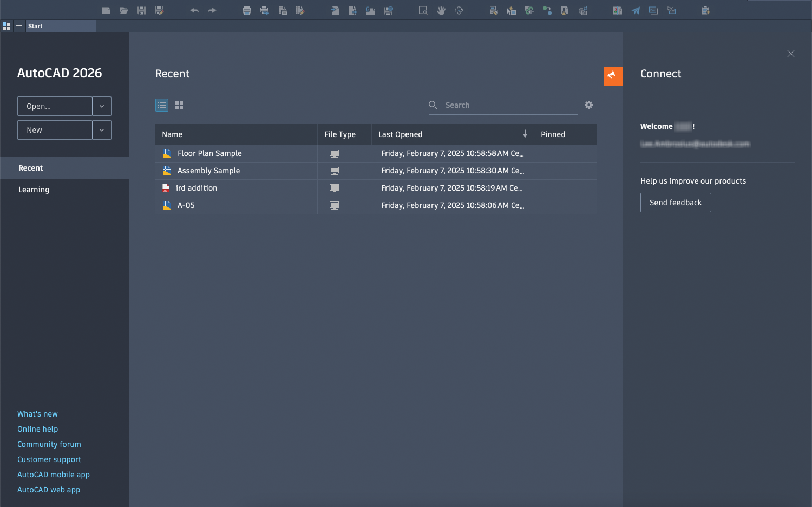Undo the last action
The height and width of the screenshot is (507, 812).
194,10
